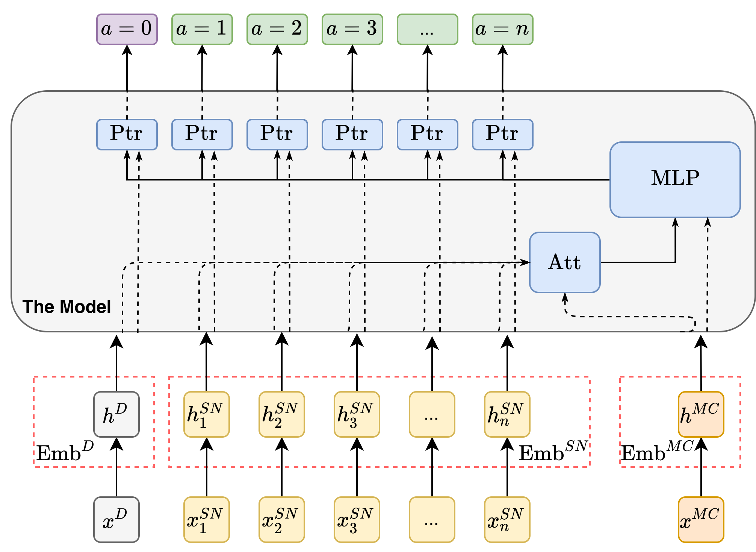Select the h^D gray node
The width and height of the screenshot is (756, 552).
click(x=116, y=414)
